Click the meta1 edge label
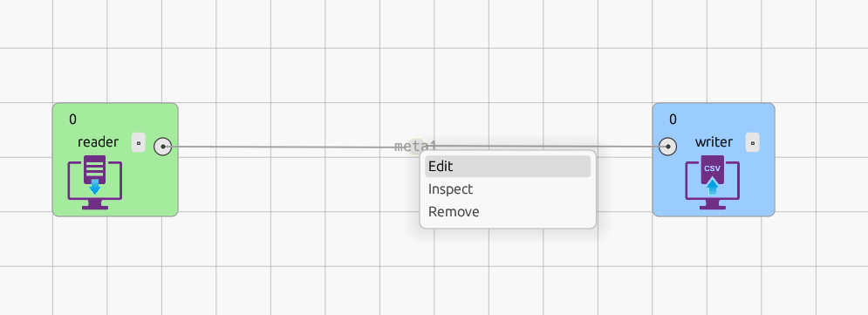 coord(415,146)
